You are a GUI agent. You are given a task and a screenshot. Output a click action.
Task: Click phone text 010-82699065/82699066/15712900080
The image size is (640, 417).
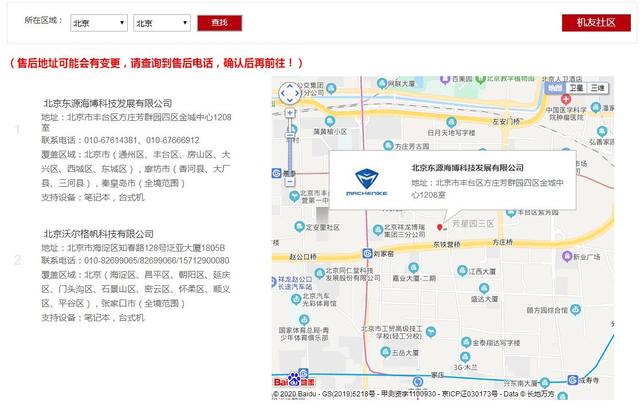[x=157, y=260]
